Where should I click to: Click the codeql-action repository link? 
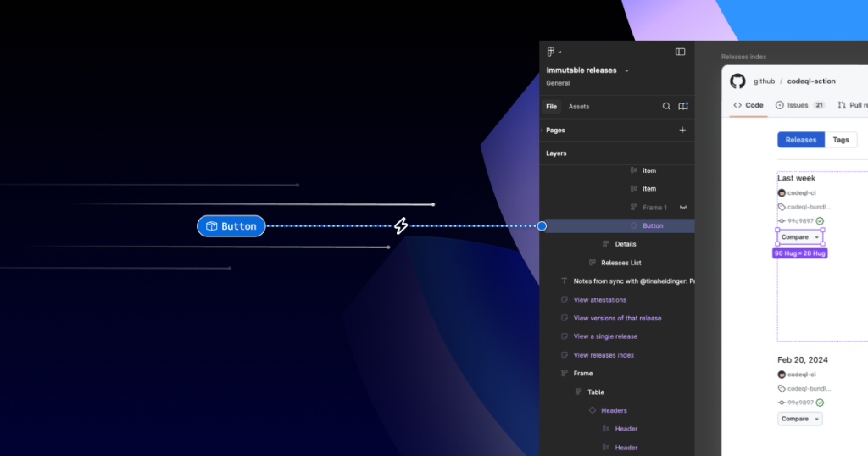click(811, 81)
